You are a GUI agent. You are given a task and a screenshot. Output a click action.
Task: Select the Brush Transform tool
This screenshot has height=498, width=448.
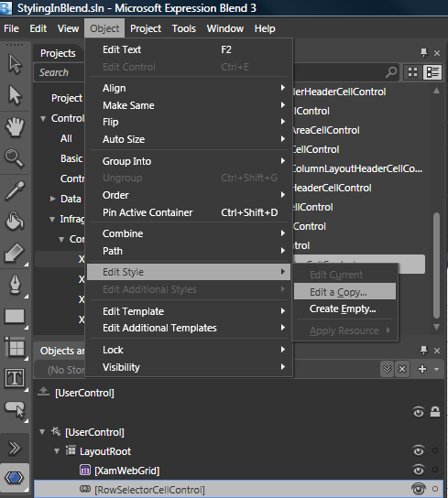click(15, 254)
